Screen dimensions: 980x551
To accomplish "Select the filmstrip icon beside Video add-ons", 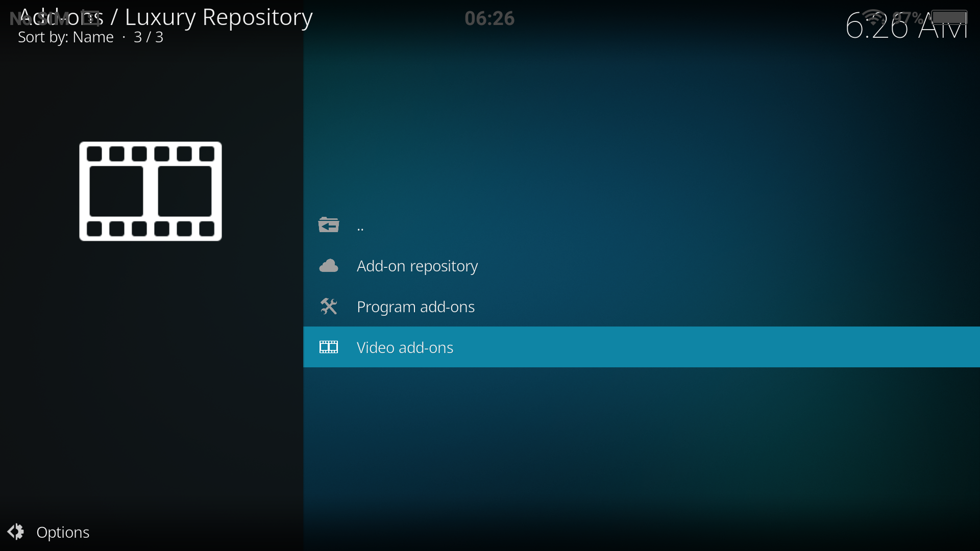I will pyautogui.click(x=329, y=347).
